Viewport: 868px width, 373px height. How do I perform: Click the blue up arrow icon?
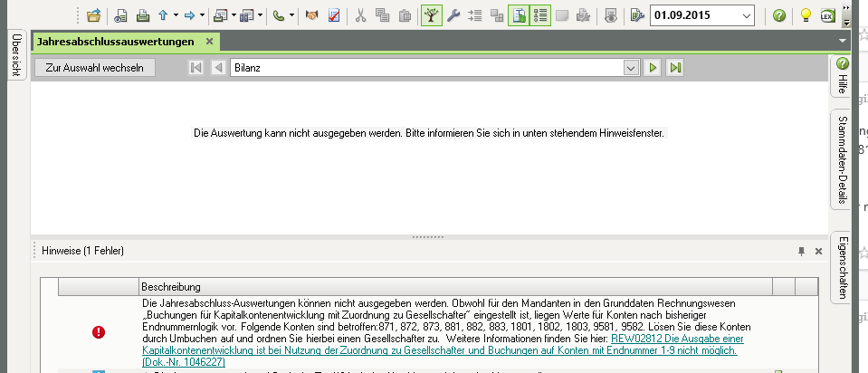(163, 15)
